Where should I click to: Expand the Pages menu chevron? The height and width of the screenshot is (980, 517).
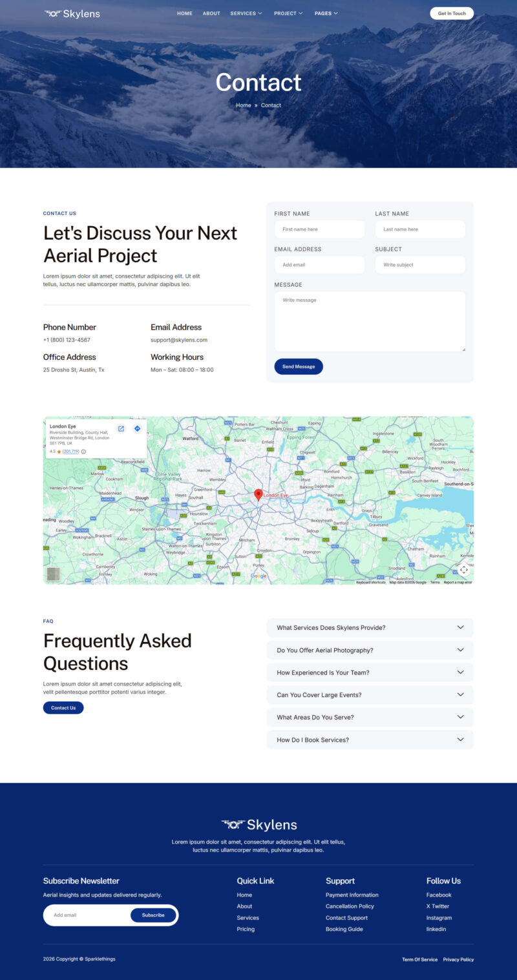(335, 14)
